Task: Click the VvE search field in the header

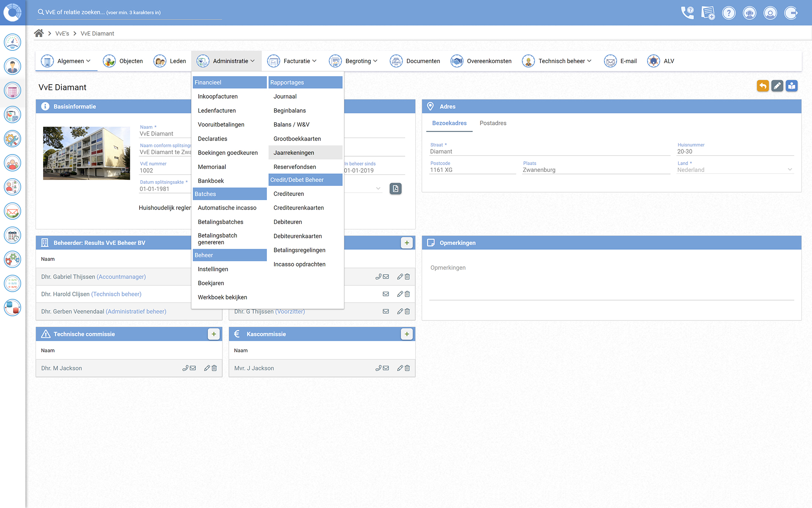Action: [127, 12]
